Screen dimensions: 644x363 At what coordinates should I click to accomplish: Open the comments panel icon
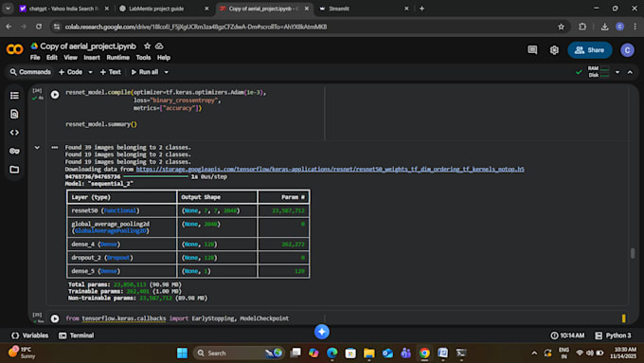[x=532, y=50]
